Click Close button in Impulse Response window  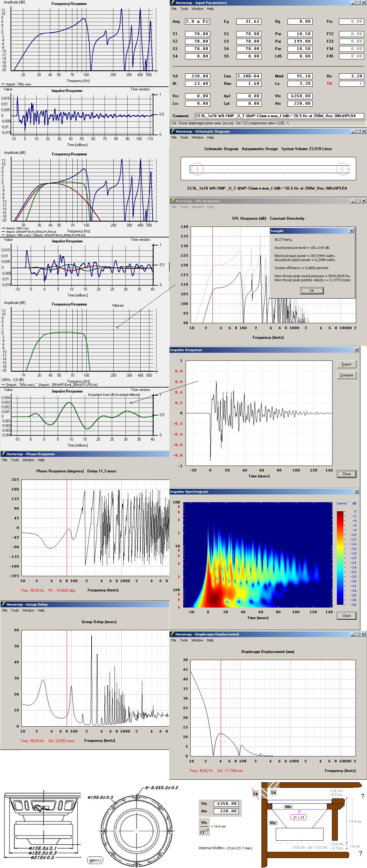pos(347,474)
